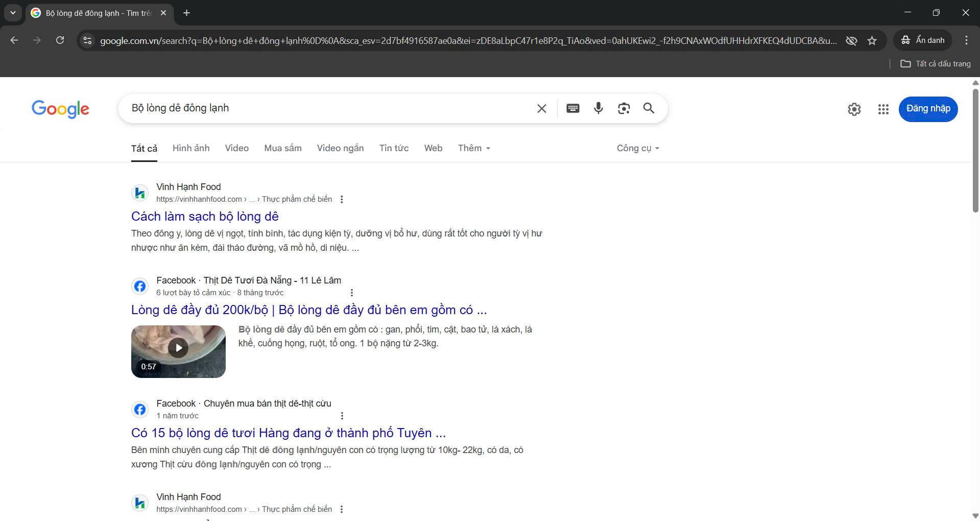This screenshot has width=980, height=521.
Task: Bookmark this page with the star icon
Action: tap(872, 40)
